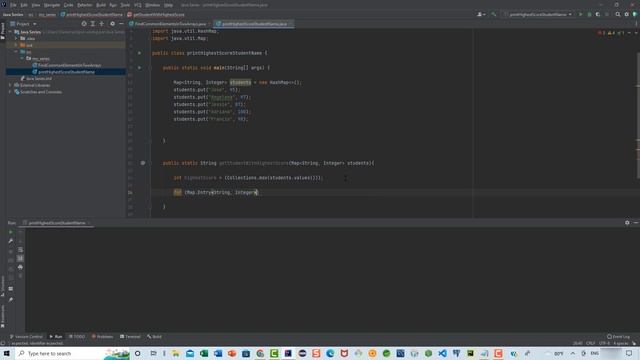
Task: Toggle scroll to end in Run console
Action: pos(20,258)
